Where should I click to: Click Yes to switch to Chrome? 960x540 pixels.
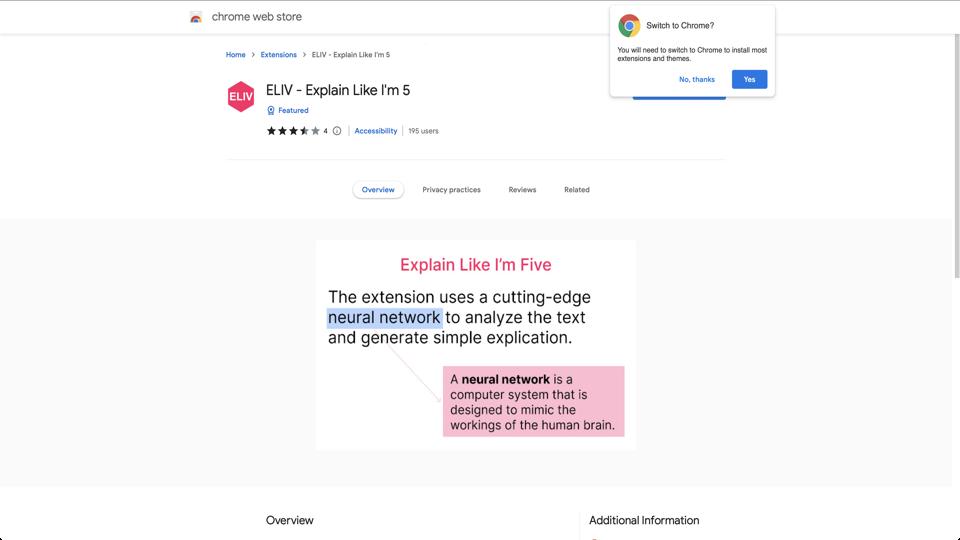click(x=749, y=79)
